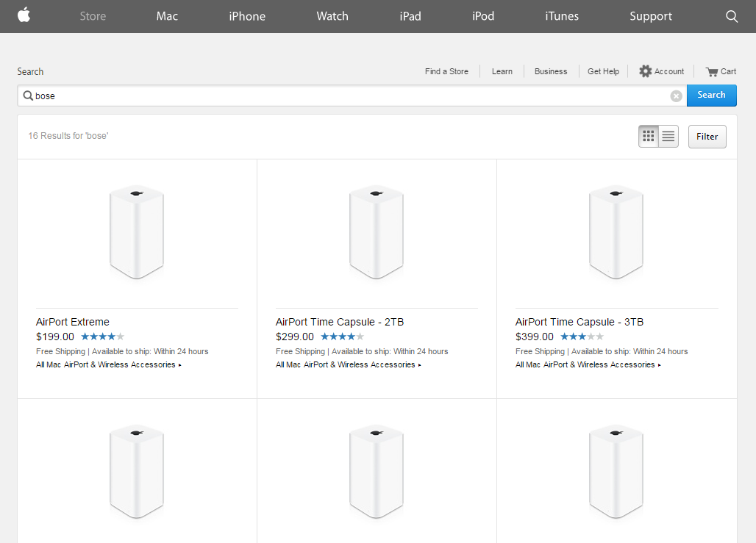Open the iPhone menu item
Screen dimensions: 756x543
247,16
